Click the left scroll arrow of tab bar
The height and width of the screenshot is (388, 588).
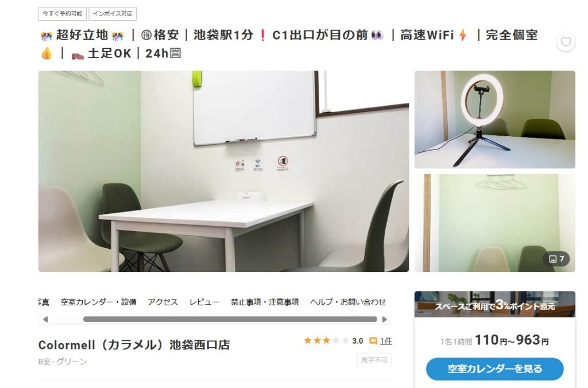(x=45, y=320)
